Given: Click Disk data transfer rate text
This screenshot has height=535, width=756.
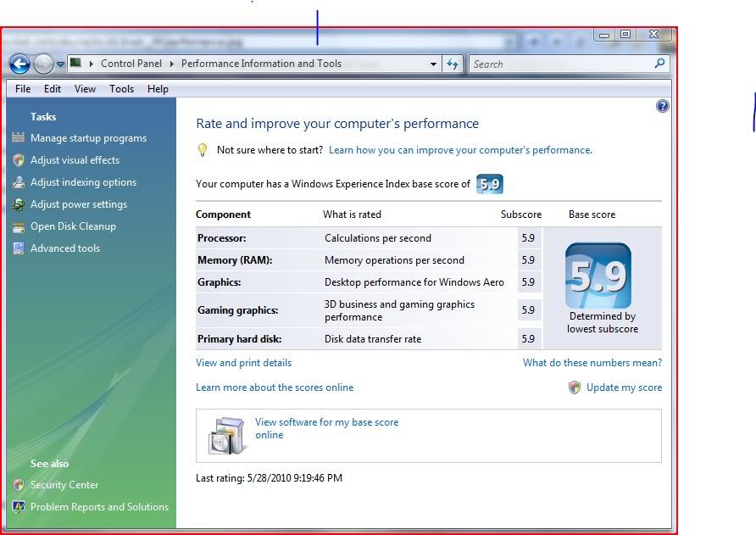Looking at the screenshot, I should tap(373, 339).
